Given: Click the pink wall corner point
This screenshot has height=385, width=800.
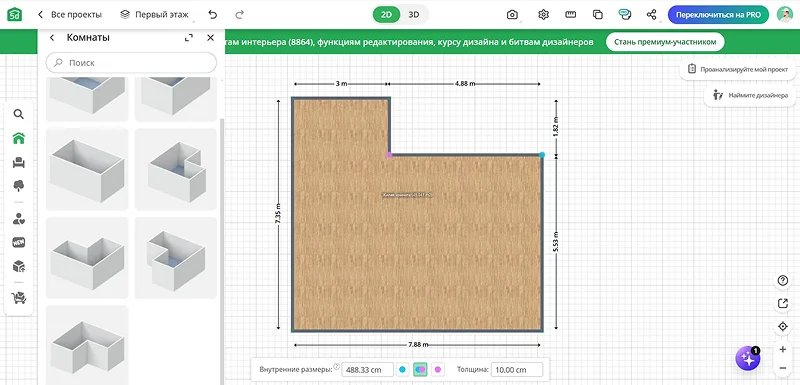Looking at the screenshot, I should [389, 154].
